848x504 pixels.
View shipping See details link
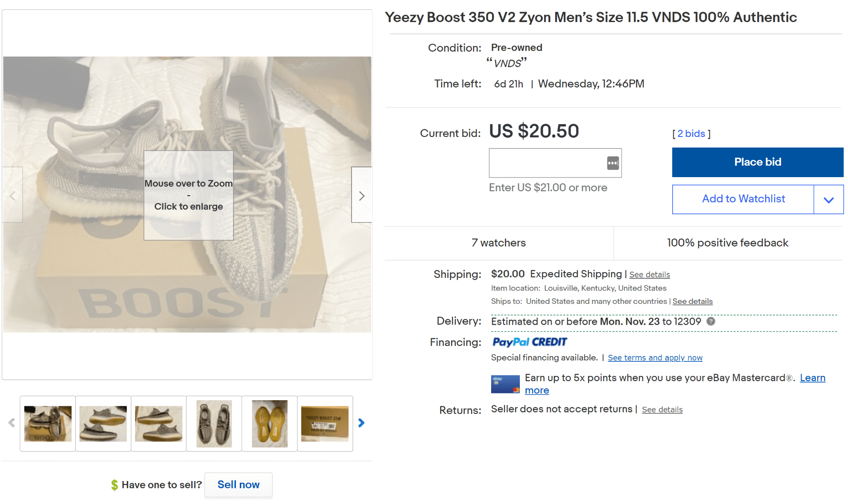pyautogui.click(x=649, y=274)
